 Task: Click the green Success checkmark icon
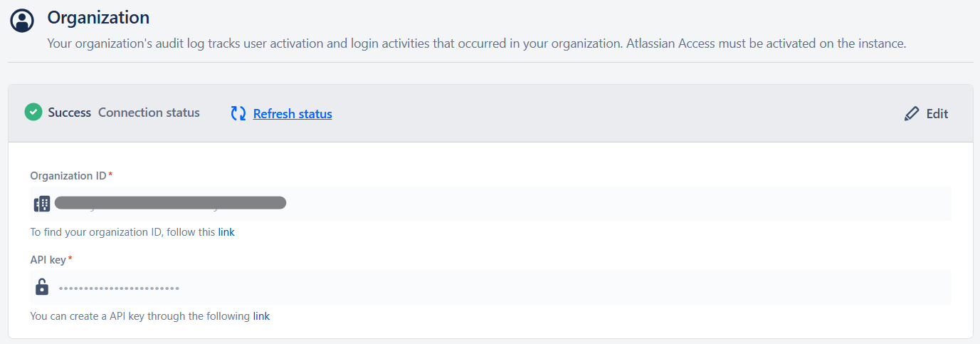point(33,112)
